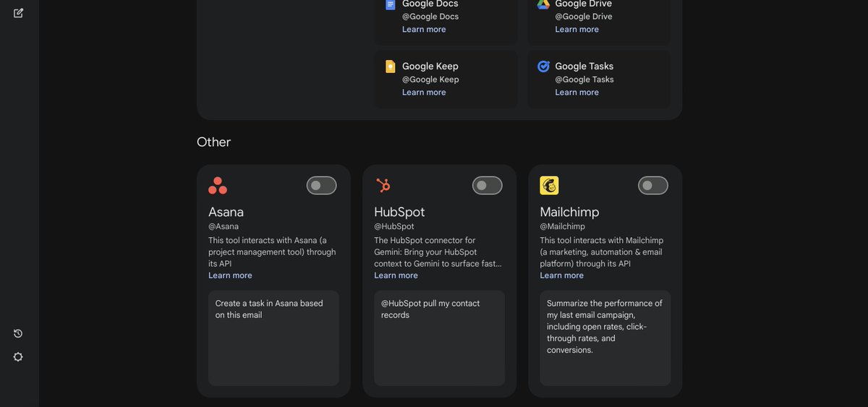Start a new chat with the pencil icon
The height and width of the screenshot is (407, 868).
point(18,13)
